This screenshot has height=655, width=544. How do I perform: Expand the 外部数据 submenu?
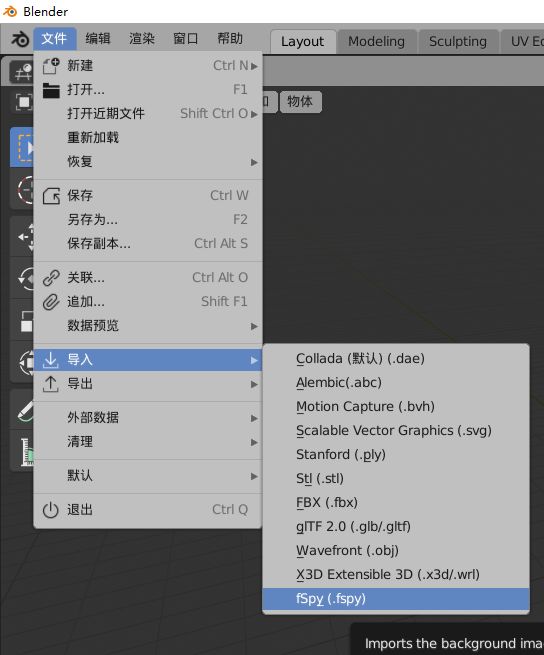(x=148, y=418)
